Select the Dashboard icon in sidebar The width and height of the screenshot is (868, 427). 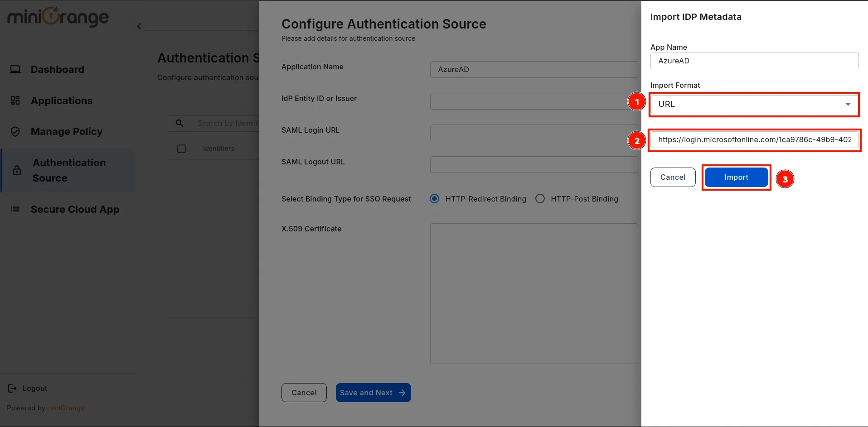click(16, 69)
